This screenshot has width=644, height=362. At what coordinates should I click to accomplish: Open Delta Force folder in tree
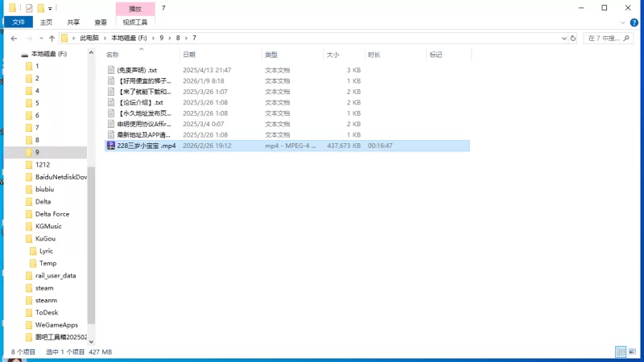52,214
